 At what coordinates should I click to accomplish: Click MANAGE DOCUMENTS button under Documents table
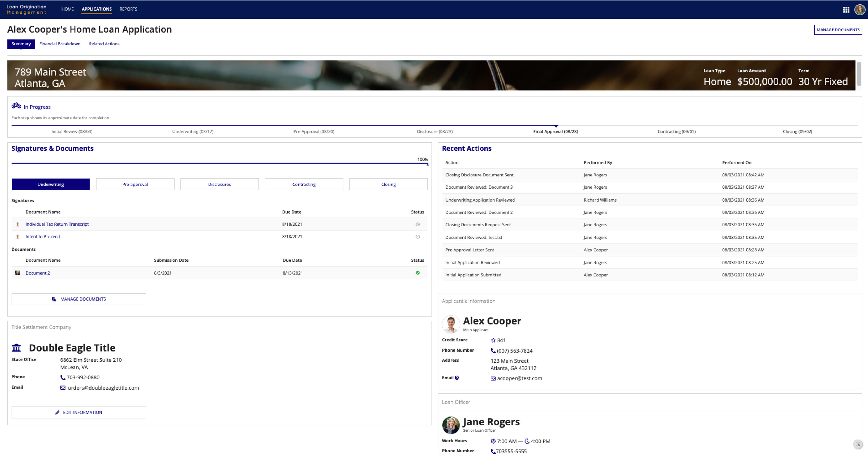click(x=79, y=299)
